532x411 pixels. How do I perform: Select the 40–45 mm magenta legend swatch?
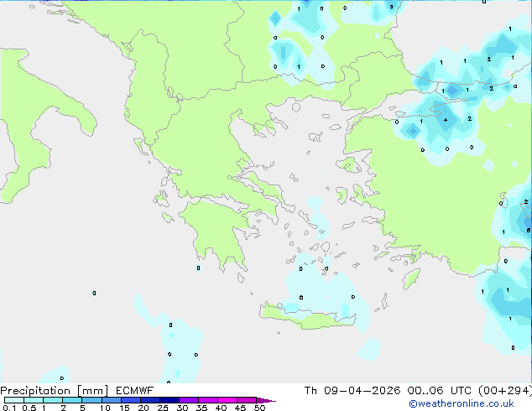tap(227, 400)
